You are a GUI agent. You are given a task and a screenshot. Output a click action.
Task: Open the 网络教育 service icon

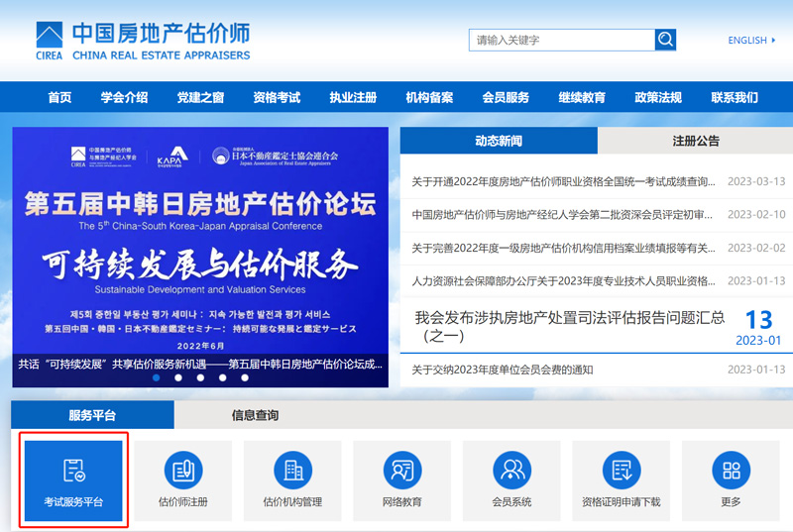402,471
